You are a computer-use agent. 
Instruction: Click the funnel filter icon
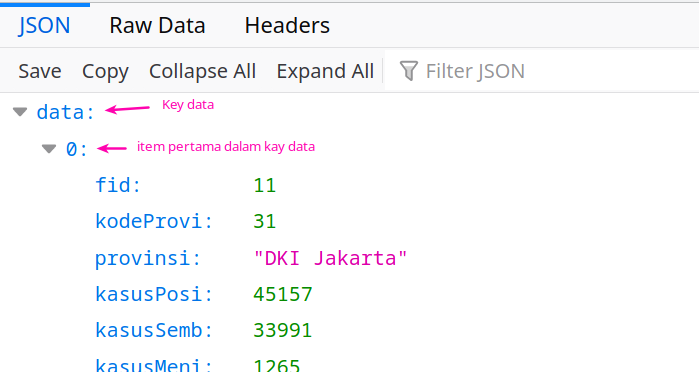(408, 71)
